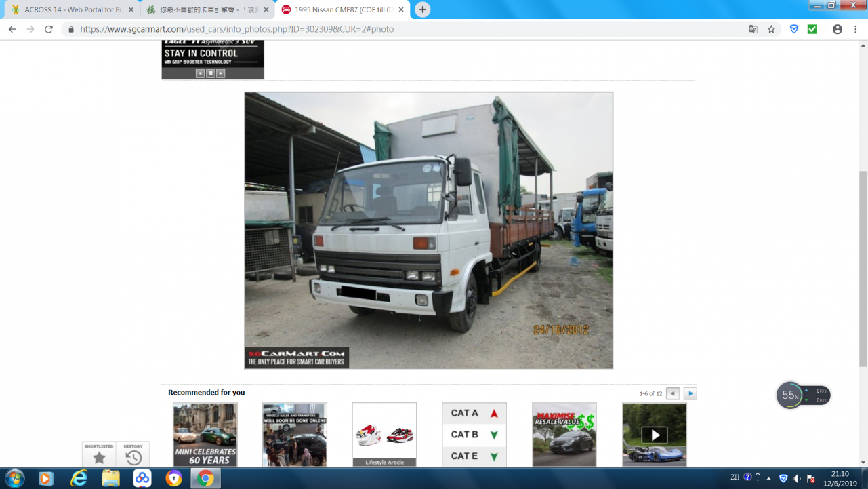The width and height of the screenshot is (868, 489).
Task: Launch Windows Media Player from taskbar
Action: pos(46,478)
